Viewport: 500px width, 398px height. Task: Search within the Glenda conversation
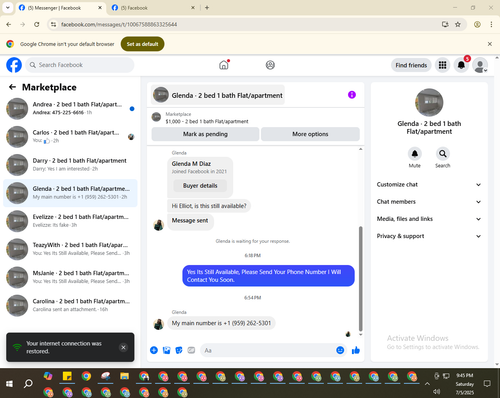(x=443, y=154)
